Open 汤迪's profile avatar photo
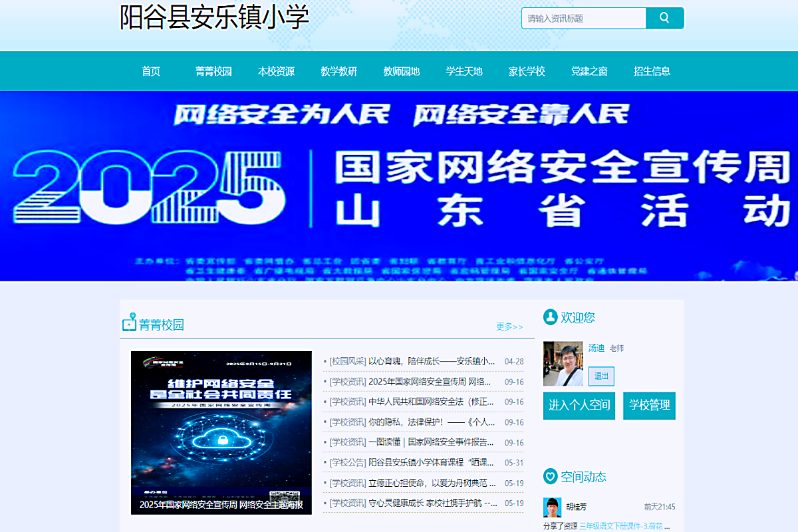Screen dimensions: 798x532 563,364
